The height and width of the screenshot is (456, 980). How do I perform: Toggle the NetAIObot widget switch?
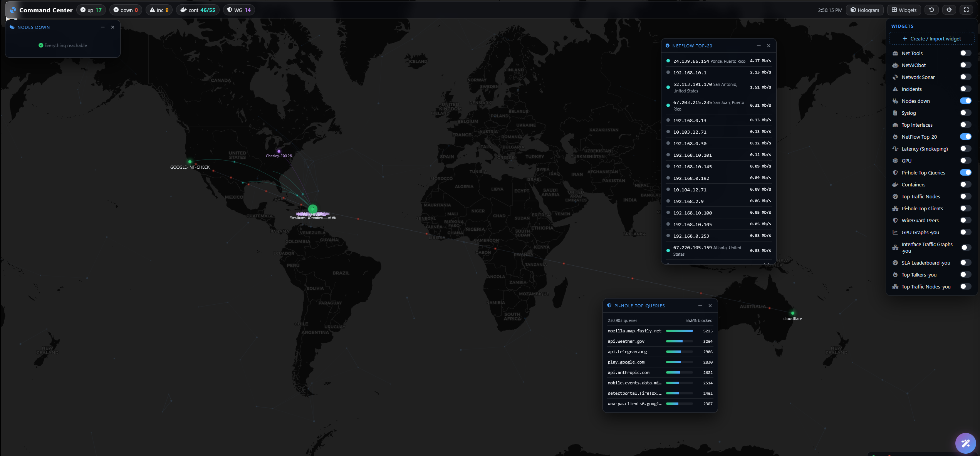point(965,65)
